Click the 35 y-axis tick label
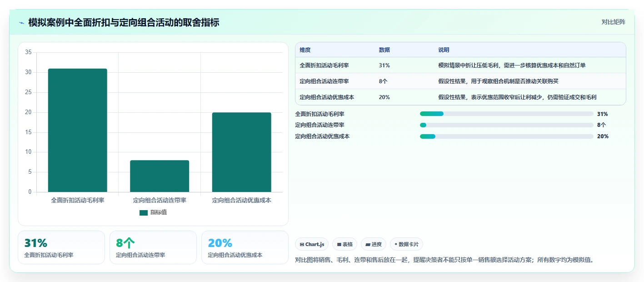The image size is (644, 282). tap(28, 52)
